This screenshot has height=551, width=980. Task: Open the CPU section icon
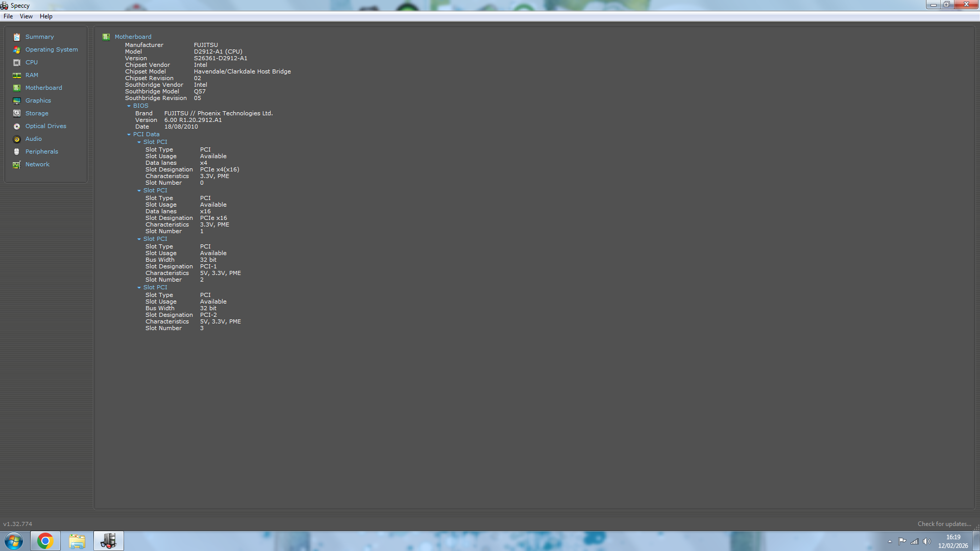pos(17,62)
